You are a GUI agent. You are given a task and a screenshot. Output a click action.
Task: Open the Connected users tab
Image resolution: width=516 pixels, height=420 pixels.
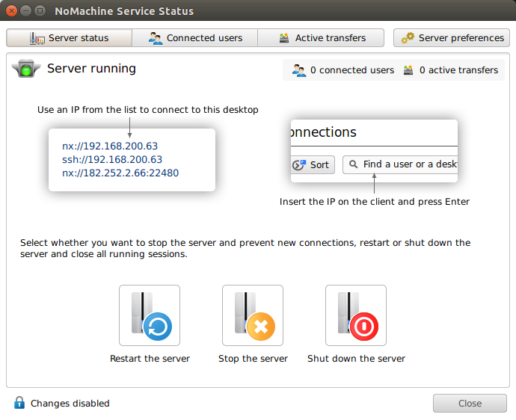click(x=195, y=38)
